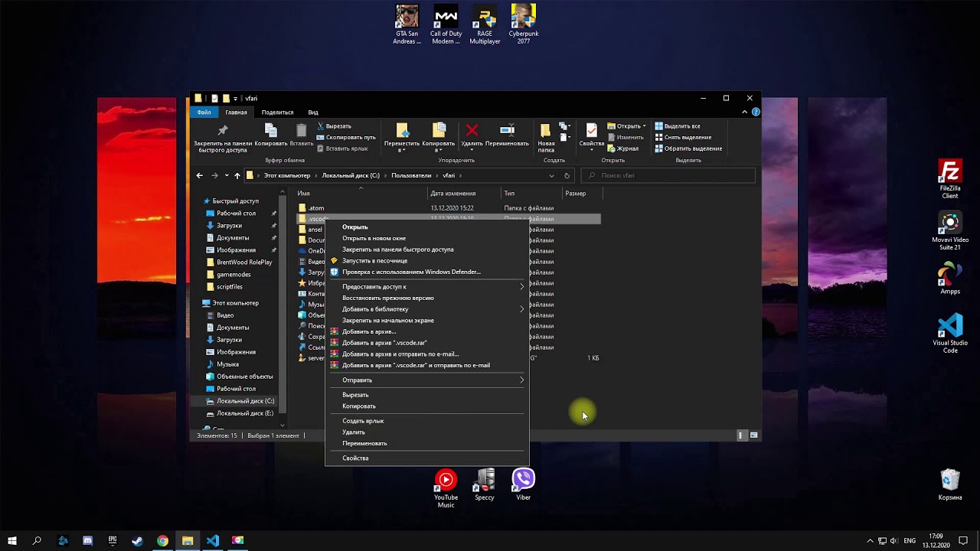This screenshot has width=980, height=551.
Task: Click Журнал history item in ribbon
Action: [622, 148]
